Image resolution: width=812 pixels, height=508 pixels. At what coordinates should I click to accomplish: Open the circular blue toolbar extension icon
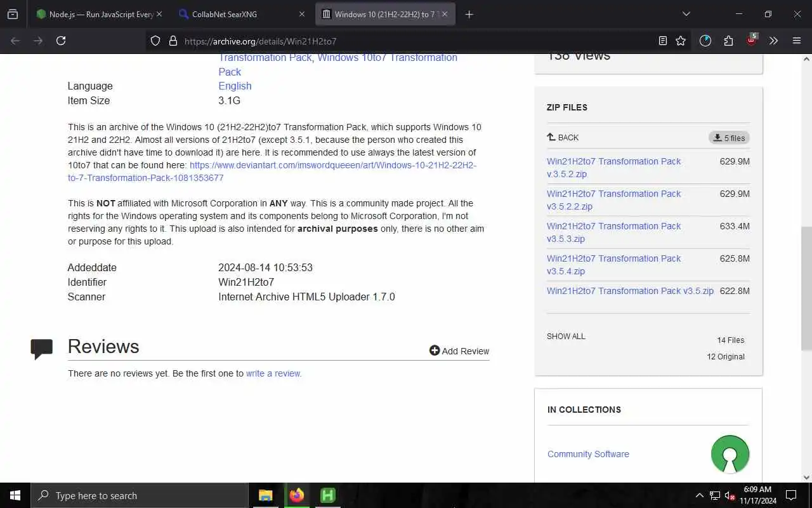click(x=705, y=41)
